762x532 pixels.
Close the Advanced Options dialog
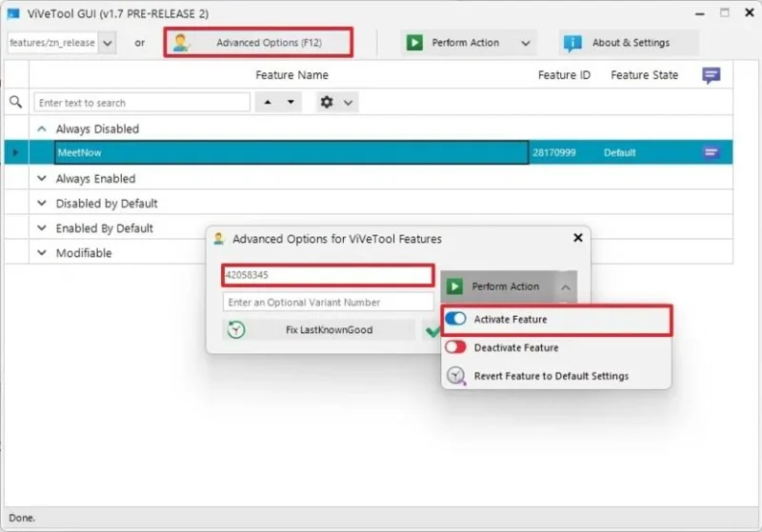578,237
